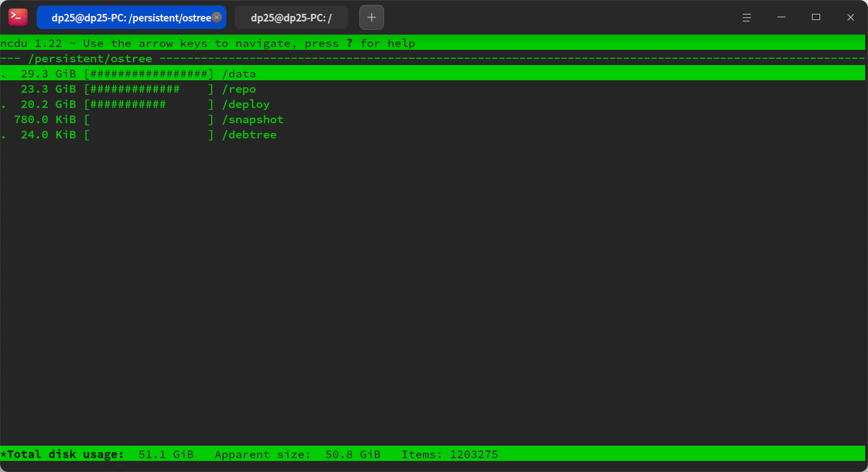Click the '?' help key hint
The height and width of the screenshot is (472, 868).
click(x=350, y=43)
